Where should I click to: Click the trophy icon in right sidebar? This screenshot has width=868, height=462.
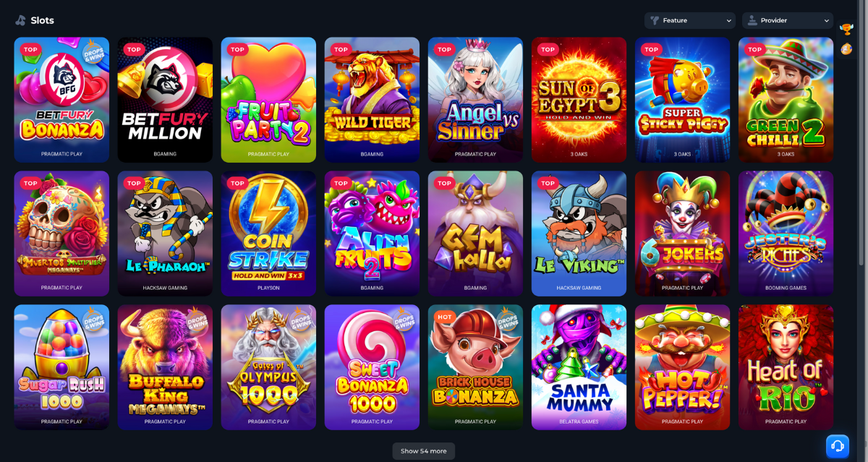[x=846, y=29]
